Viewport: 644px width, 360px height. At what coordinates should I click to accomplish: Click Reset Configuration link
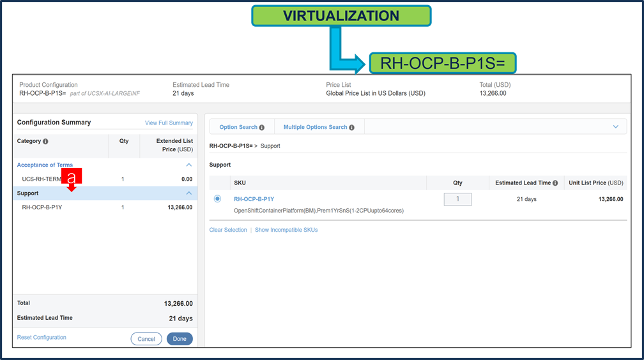point(42,338)
